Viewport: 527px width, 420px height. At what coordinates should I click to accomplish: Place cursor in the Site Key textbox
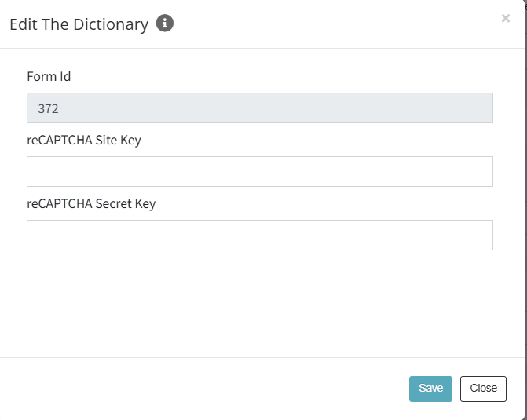coord(260,171)
